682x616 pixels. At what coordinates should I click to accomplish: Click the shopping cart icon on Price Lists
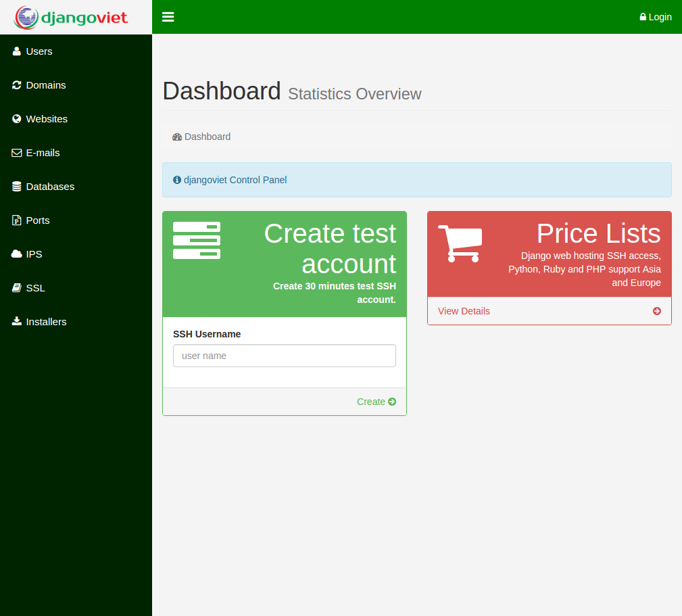point(460,243)
